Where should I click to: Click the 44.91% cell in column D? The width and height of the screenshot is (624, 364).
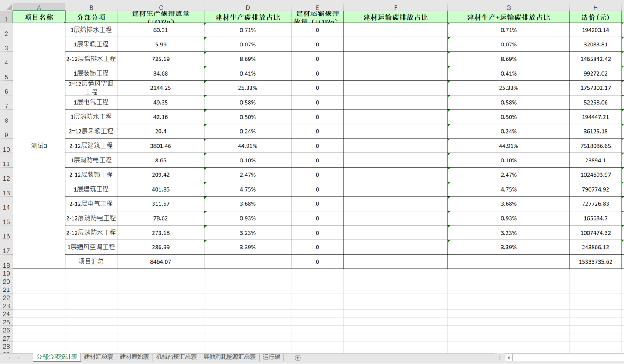[247, 146]
